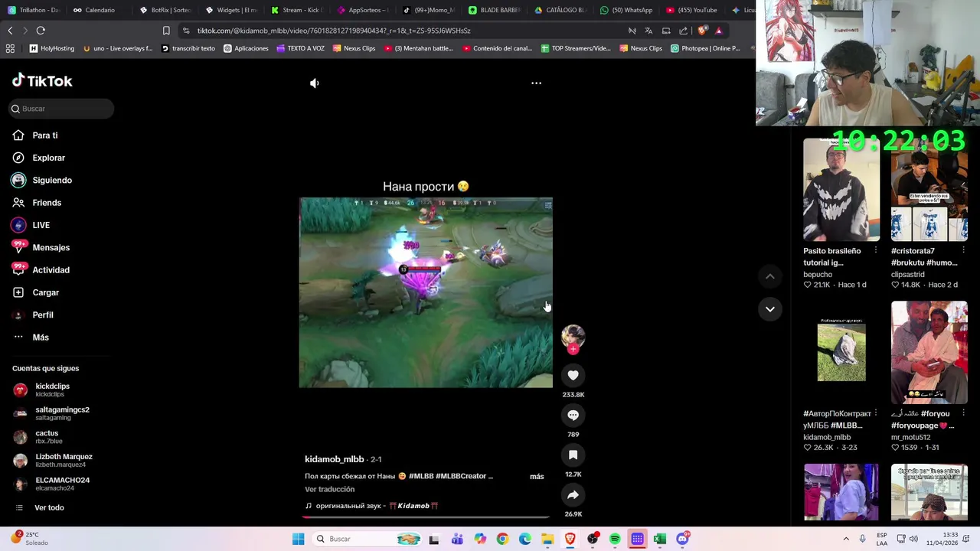Switch to the (455) YouTube tab
Viewport: 980px width, 551px height.
(691, 10)
